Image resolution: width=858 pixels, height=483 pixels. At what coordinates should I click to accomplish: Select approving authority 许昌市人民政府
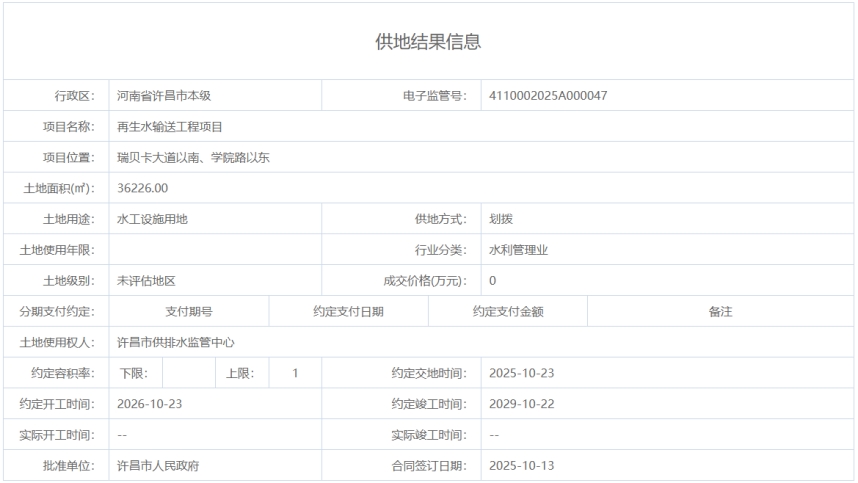click(x=164, y=466)
